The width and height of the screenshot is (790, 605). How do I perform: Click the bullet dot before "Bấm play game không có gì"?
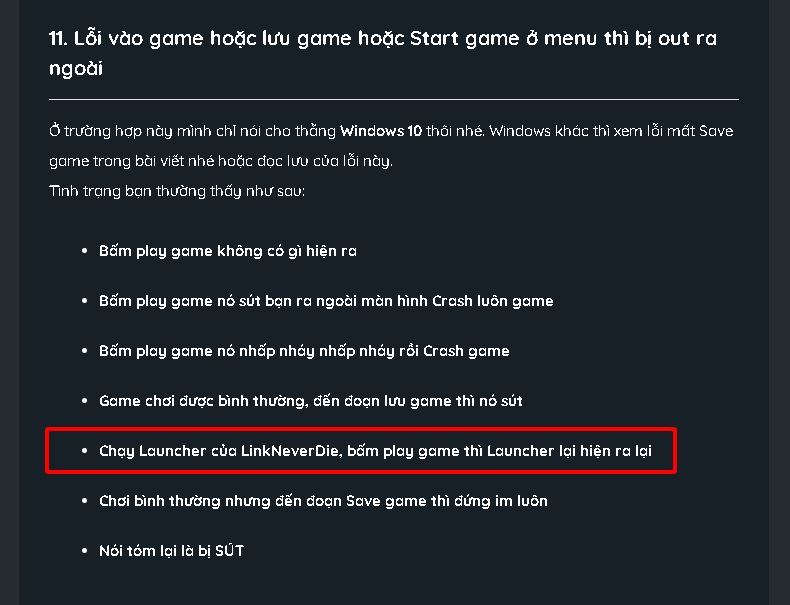pyautogui.click(x=85, y=250)
